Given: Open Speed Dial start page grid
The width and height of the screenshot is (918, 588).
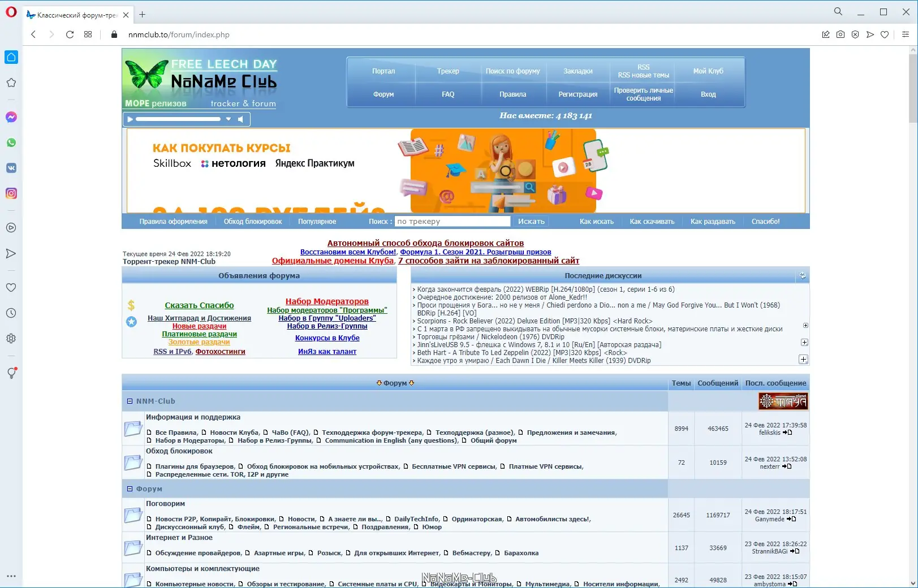Looking at the screenshot, I should pos(88,34).
